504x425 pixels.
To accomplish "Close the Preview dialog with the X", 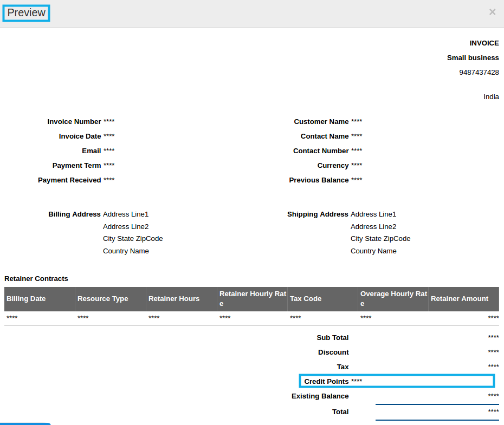I will pyautogui.click(x=492, y=12).
